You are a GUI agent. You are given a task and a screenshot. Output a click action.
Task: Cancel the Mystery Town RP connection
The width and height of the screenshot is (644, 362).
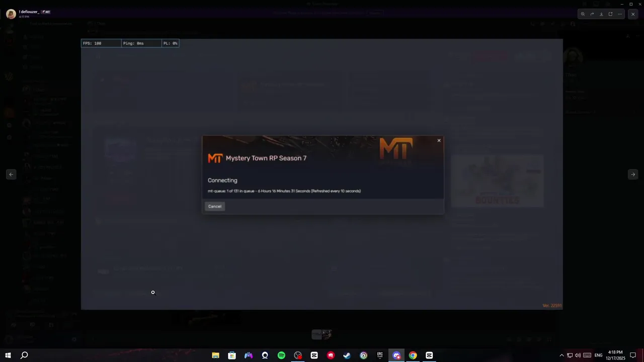pos(215,206)
